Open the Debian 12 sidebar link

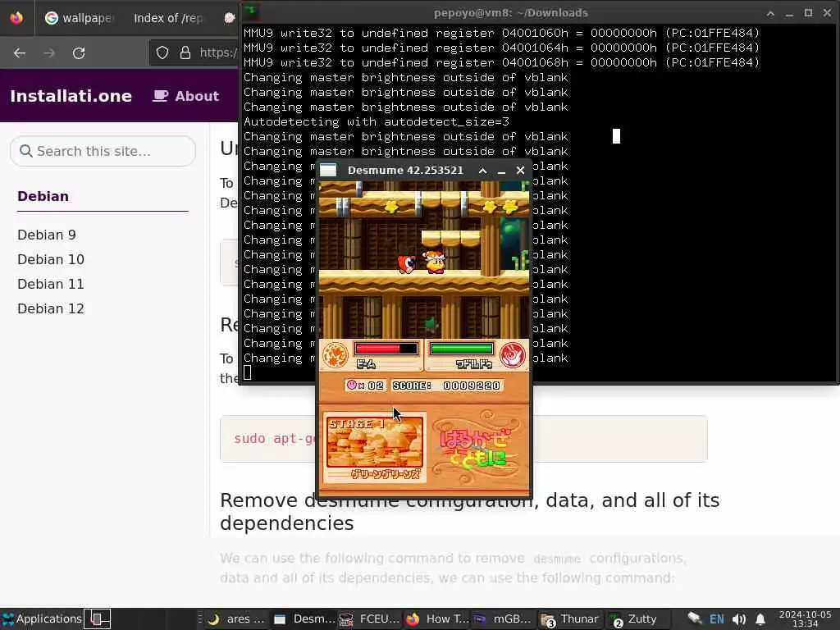(x=50, y=308)
